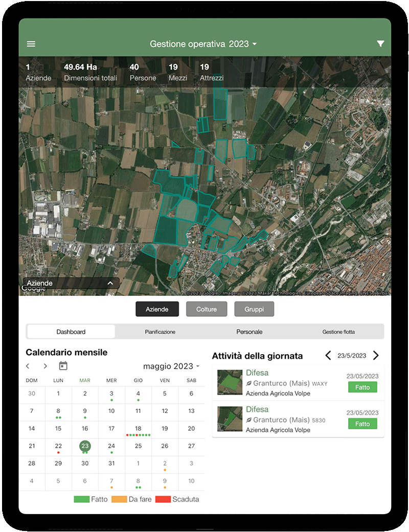Open the Pianificazione tab
409x532 pixels.
click(160, 332)
